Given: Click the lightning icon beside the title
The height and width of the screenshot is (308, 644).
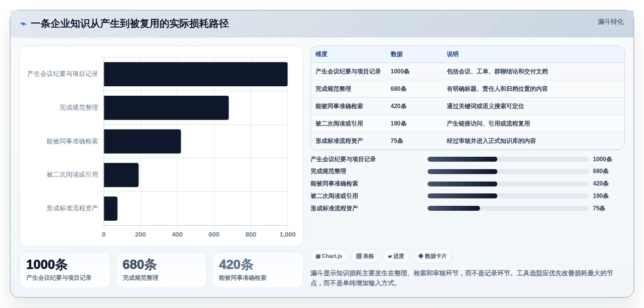Looking at the screenshot, I should click(x=23, y=23).
